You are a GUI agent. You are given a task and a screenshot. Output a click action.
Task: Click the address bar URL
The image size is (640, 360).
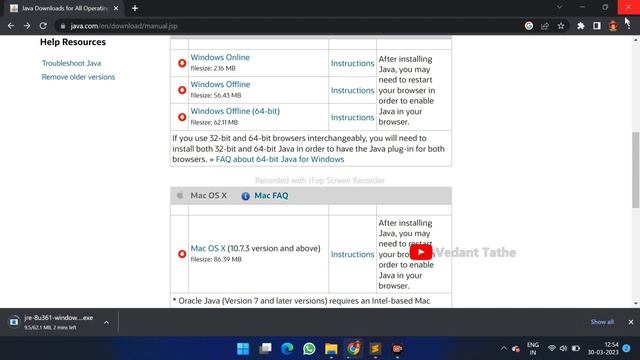pos(124,26)
